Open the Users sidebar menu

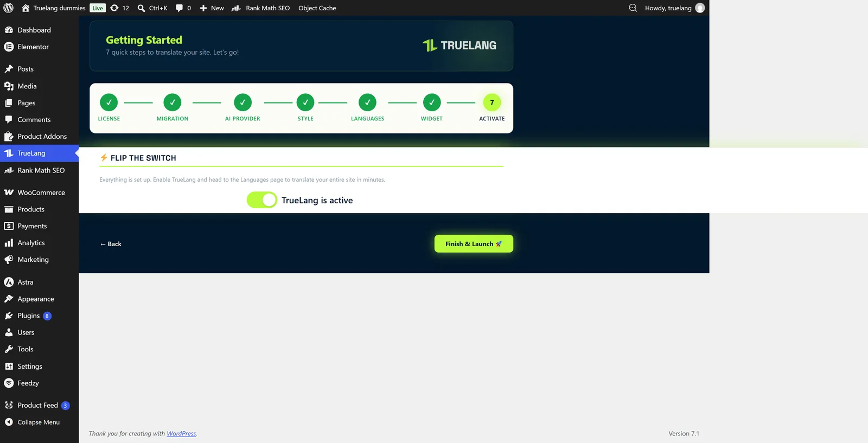tap(39, 332)
